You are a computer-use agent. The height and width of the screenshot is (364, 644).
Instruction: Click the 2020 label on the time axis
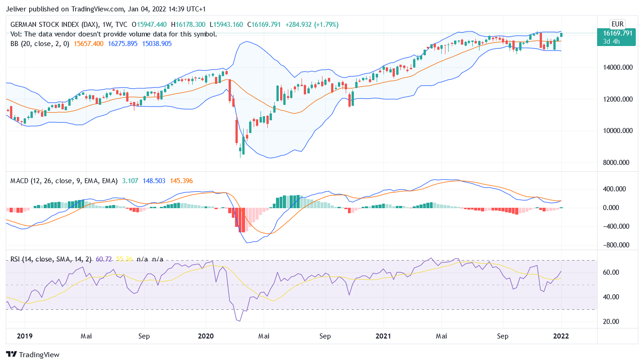tap(205, 336)
